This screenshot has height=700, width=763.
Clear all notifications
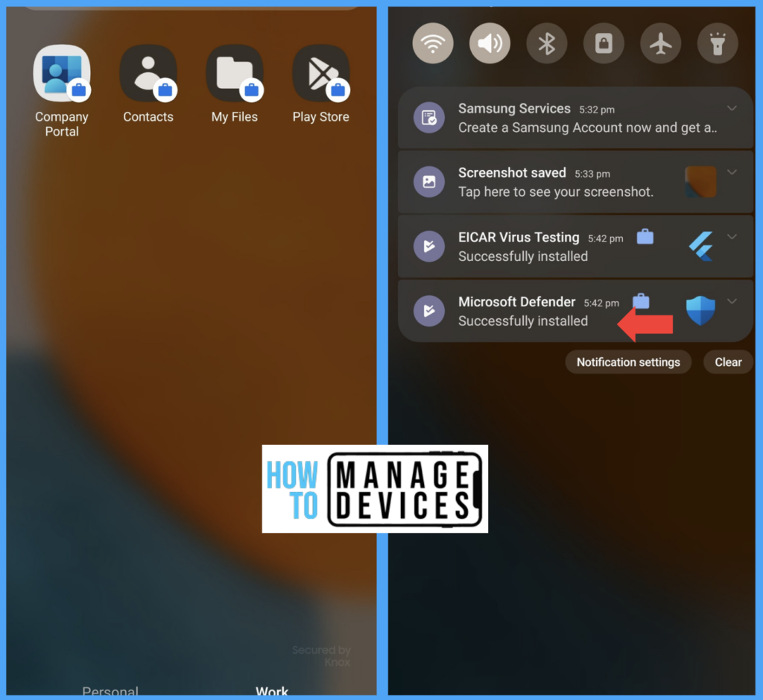pos(728,362)
